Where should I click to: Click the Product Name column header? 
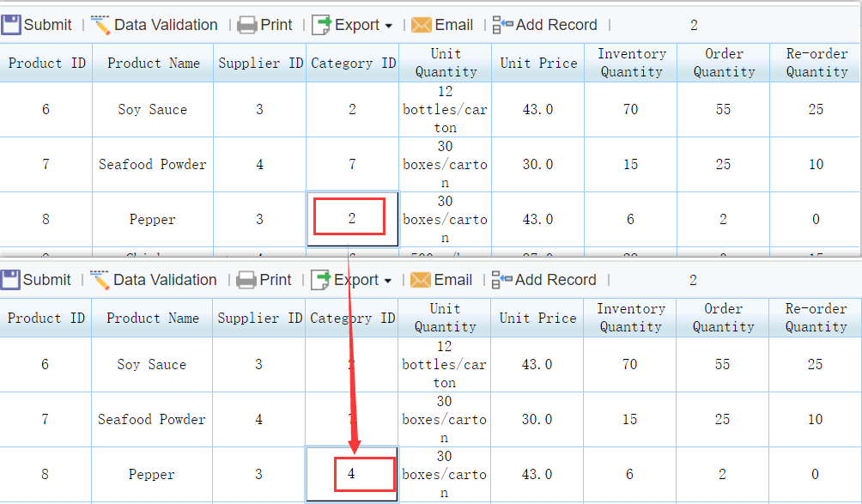point(152,63)
